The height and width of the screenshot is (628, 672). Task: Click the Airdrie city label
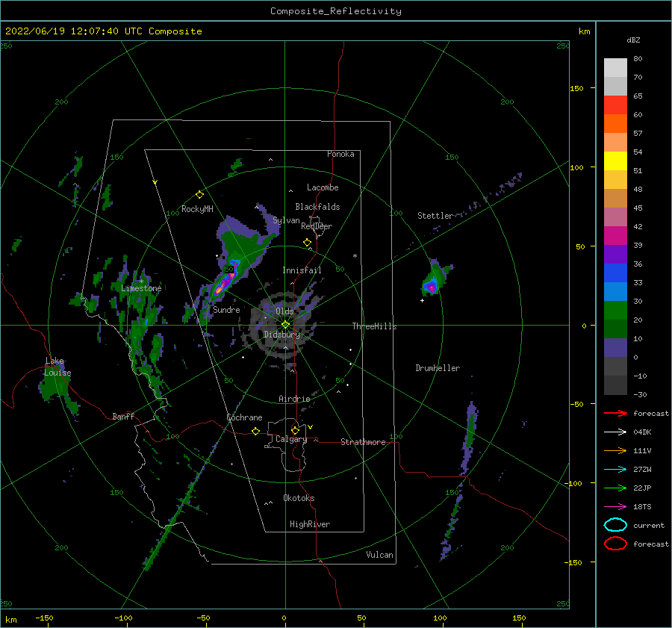pos(294,399)
